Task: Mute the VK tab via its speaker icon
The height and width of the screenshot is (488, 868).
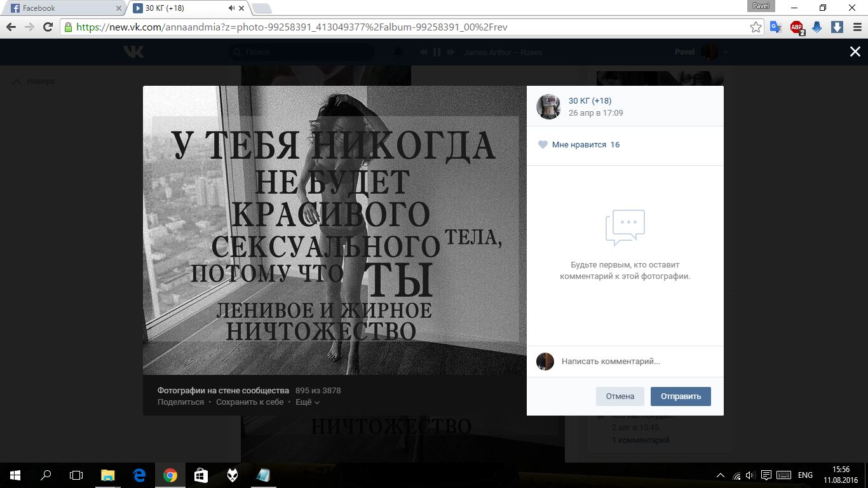Action: coord(231,8)
